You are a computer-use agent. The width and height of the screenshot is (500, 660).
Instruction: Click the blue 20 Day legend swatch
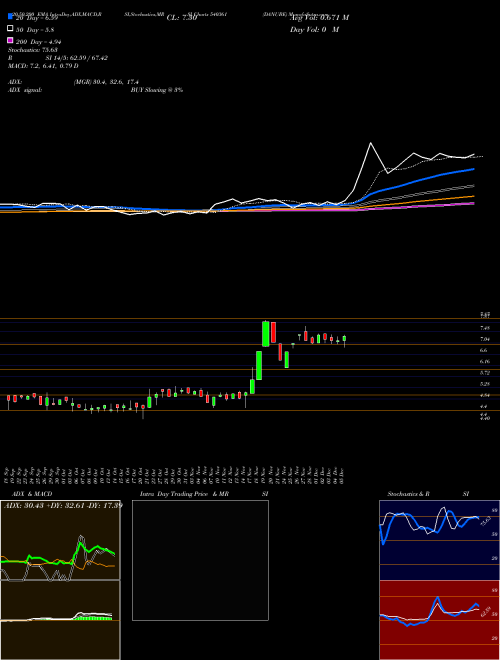pos(11,16)
